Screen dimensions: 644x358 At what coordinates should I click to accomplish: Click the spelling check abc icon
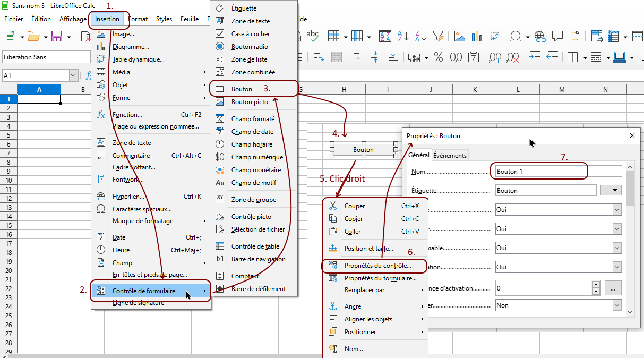(x=313, y=37)
